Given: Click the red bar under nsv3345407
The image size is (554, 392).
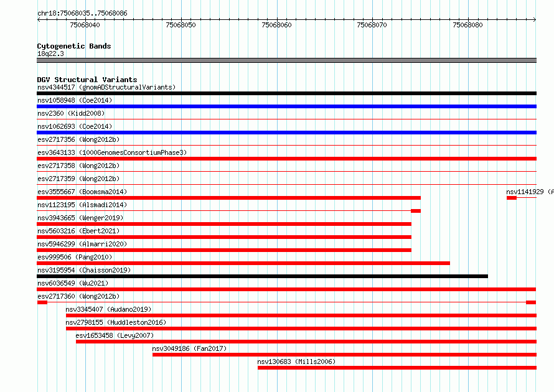Looking at the screenshot, I should coord(301,315).
